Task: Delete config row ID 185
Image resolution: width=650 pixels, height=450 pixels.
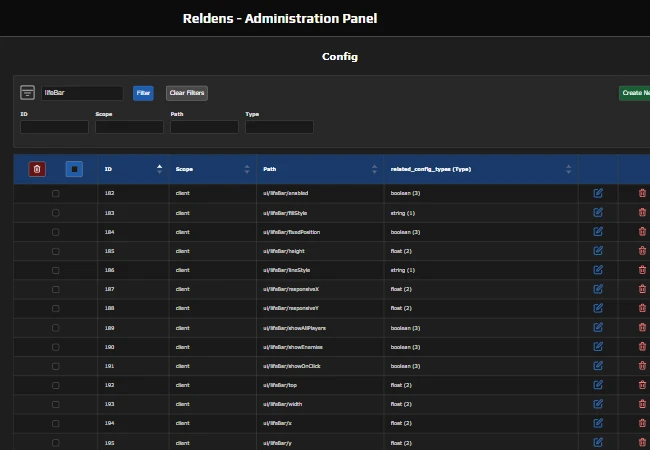Action: point(642,251)
